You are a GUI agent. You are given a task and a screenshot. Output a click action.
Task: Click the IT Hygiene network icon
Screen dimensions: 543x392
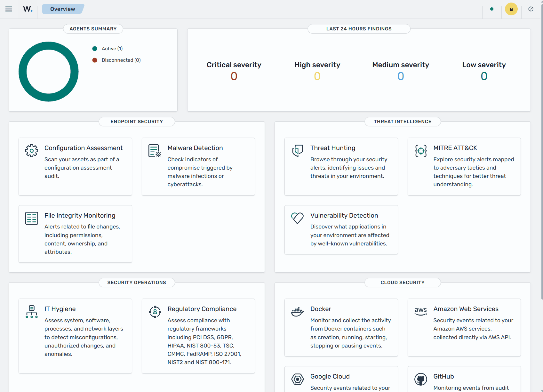click(x=32, y=312)
